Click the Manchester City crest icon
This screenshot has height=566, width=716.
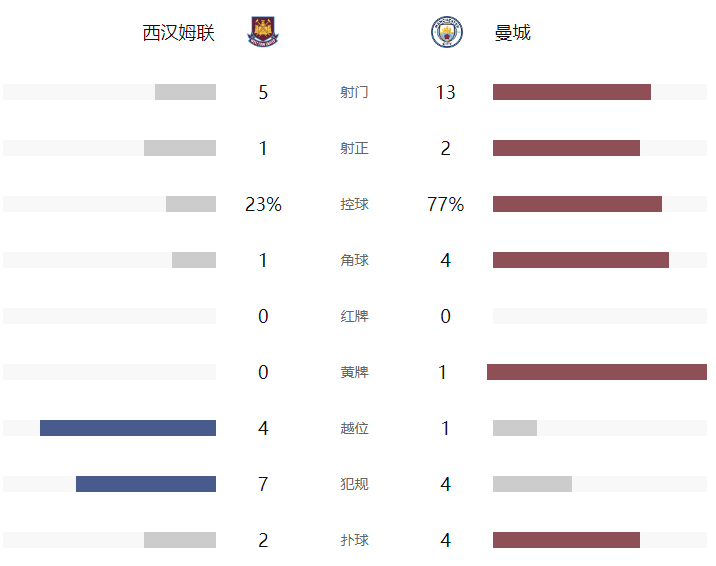tap(446, 32)
